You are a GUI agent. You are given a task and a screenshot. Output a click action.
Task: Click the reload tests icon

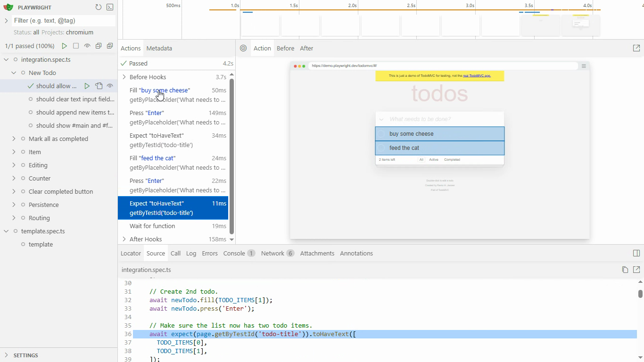[x=98, y=7]
